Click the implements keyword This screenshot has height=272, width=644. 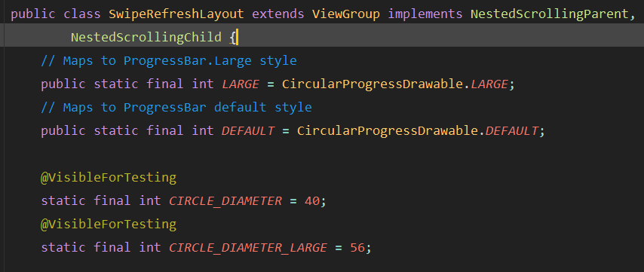point(425,14)
